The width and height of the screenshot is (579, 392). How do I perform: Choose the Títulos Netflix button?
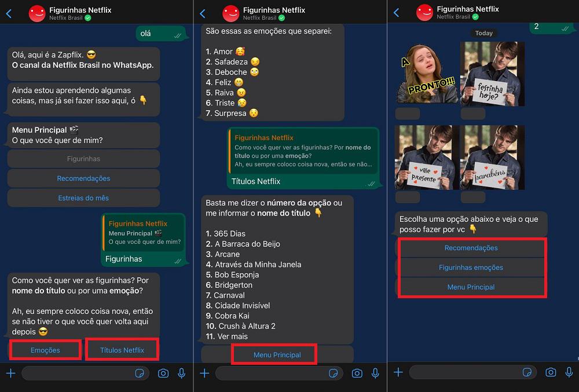[122, 350]
